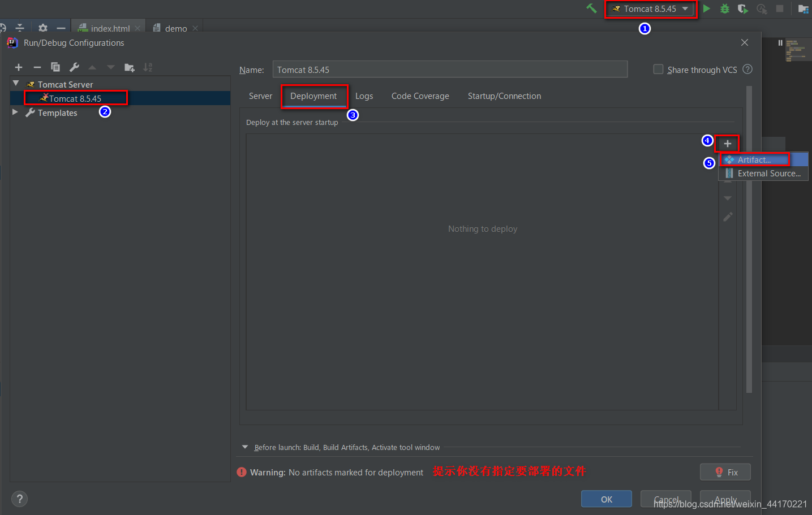Close the index.html tab
The height and width of the screenshot is (515, 812).
(x=138, y=28)
